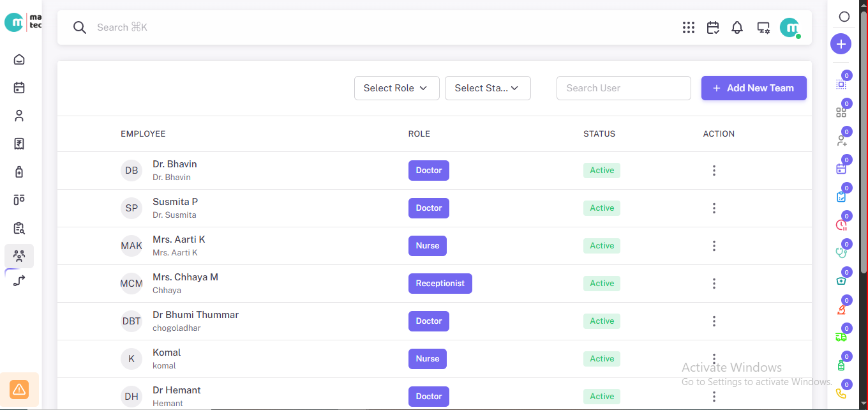This screenshot has height=410, width=868.
Task: Open the notifications bell icon
Action: point(737,27)
